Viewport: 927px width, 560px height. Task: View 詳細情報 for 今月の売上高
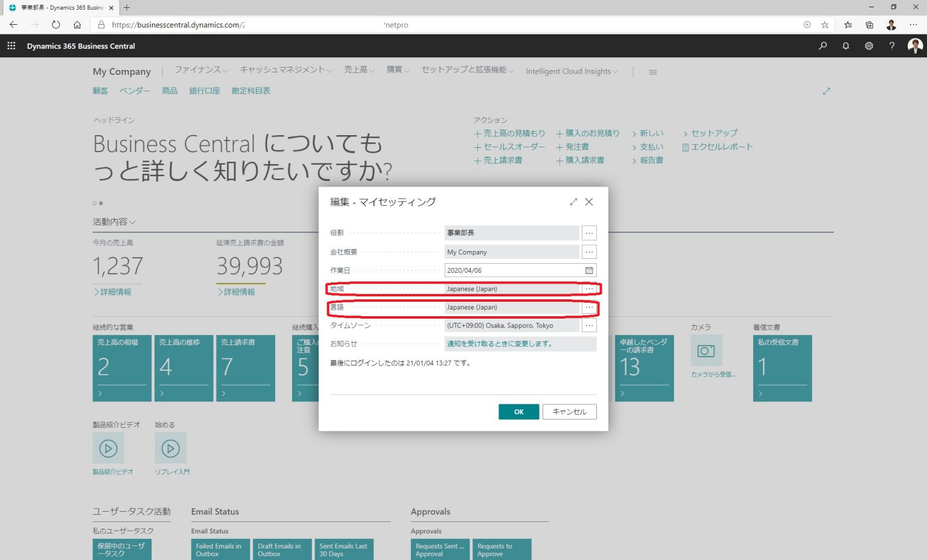[112, 292]
